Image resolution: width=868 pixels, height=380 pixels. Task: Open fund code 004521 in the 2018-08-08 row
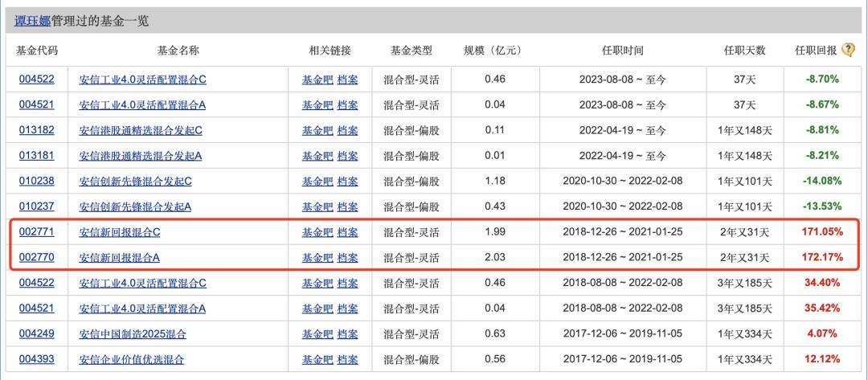36,308
